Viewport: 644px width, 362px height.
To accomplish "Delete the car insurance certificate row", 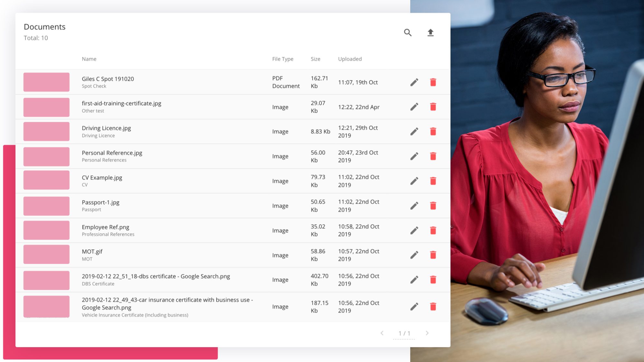I will (433, 307).
